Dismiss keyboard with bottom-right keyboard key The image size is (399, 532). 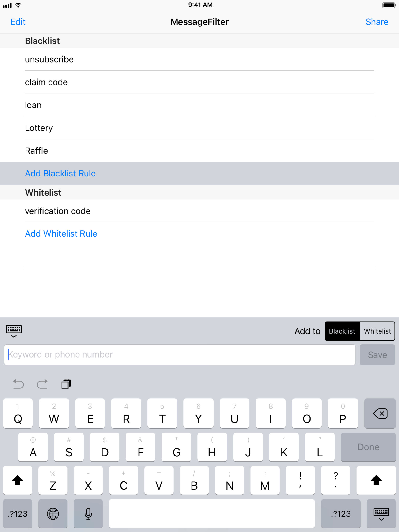[x=381, y=514]
